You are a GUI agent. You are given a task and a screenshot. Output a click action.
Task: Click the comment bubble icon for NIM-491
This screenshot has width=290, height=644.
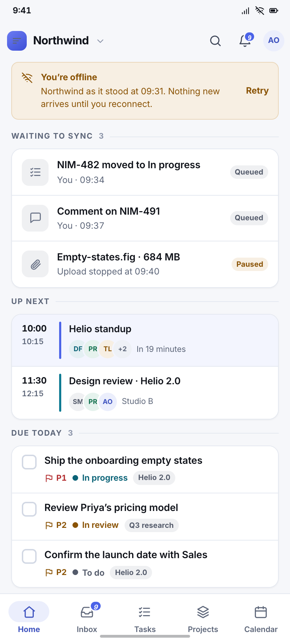(35, 218)
